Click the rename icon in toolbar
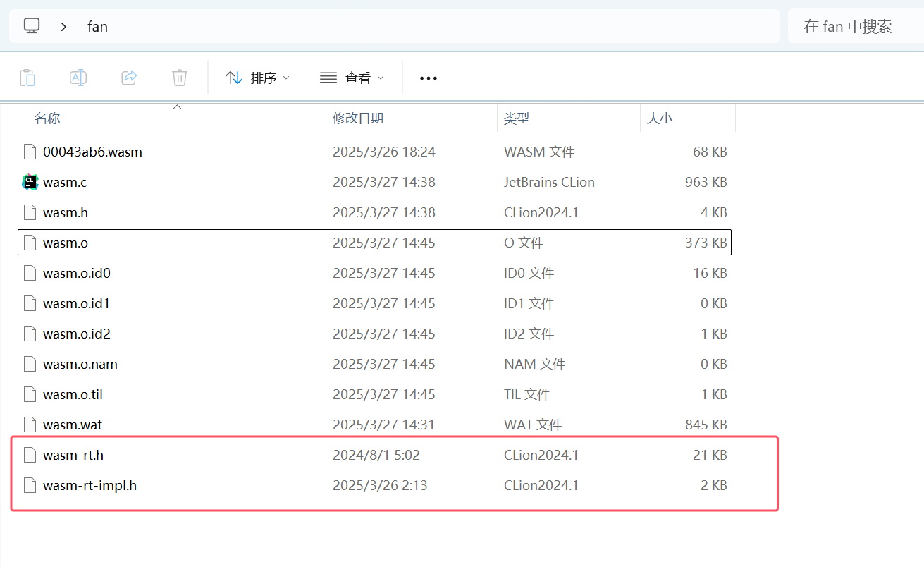The width and height of the screenshot is (924, 567). [x=78, y=78]
